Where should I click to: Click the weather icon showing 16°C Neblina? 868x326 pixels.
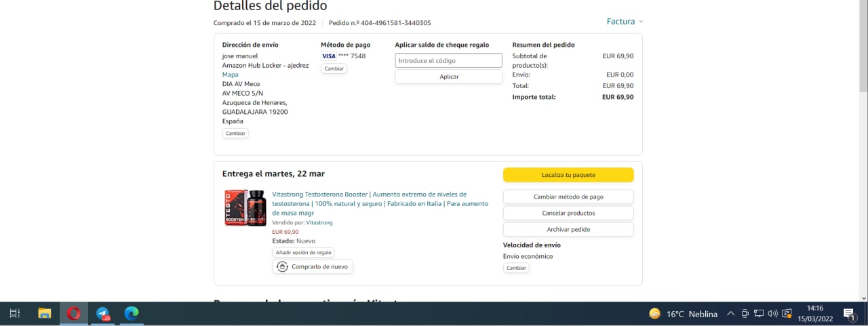655,314
